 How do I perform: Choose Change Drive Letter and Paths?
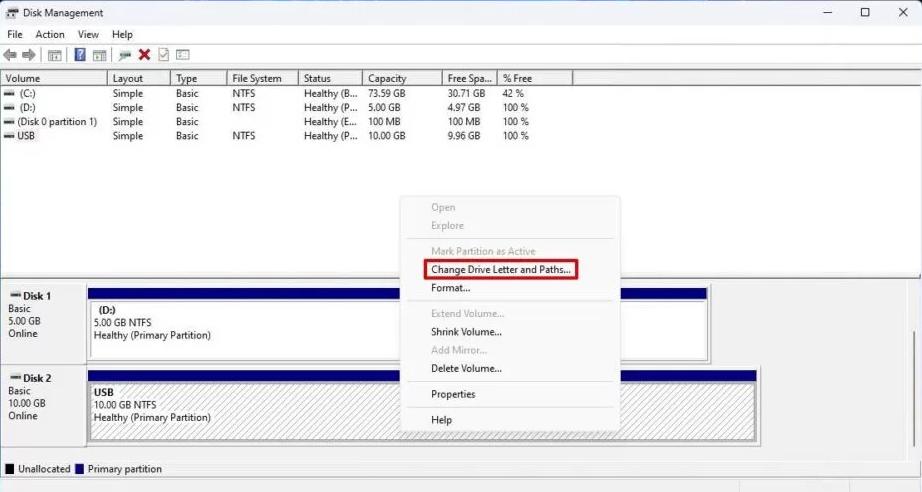pos(500,270)
